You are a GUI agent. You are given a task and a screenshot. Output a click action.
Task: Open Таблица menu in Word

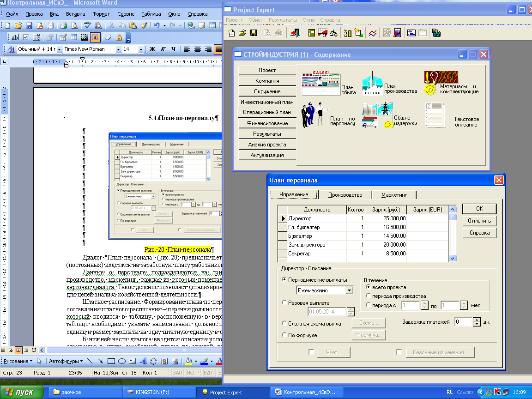tap(151, 14)
